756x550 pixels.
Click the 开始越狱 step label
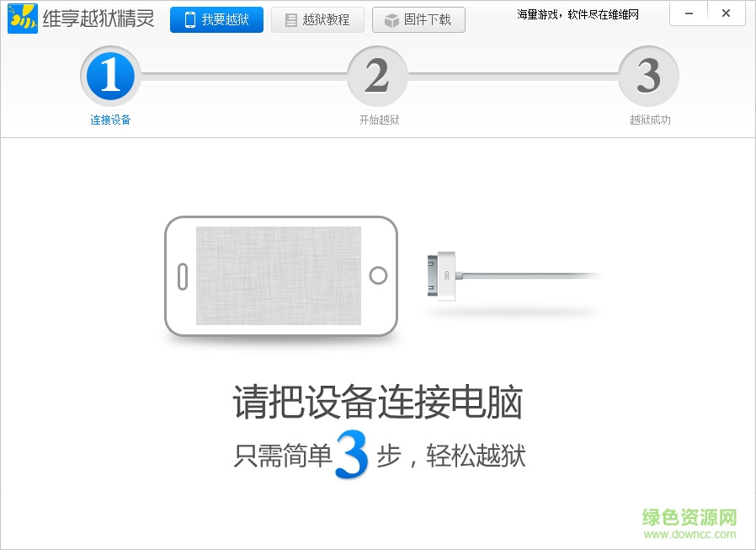click(x=380, y=120)
